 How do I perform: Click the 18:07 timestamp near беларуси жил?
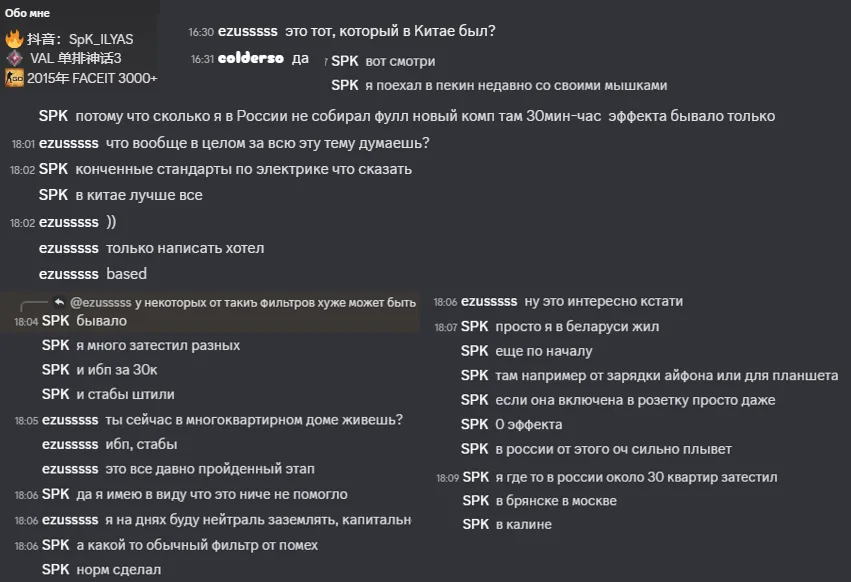click(x=446, y=327)
